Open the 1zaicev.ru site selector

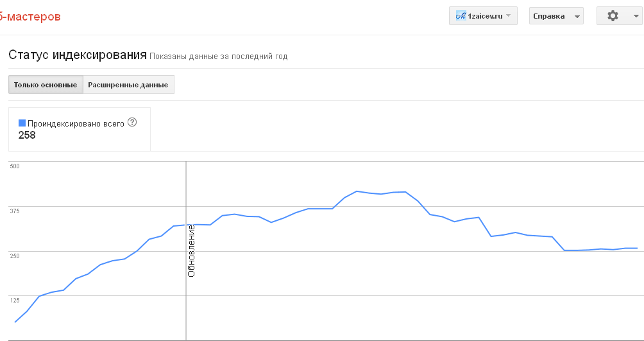click(483, 16)
